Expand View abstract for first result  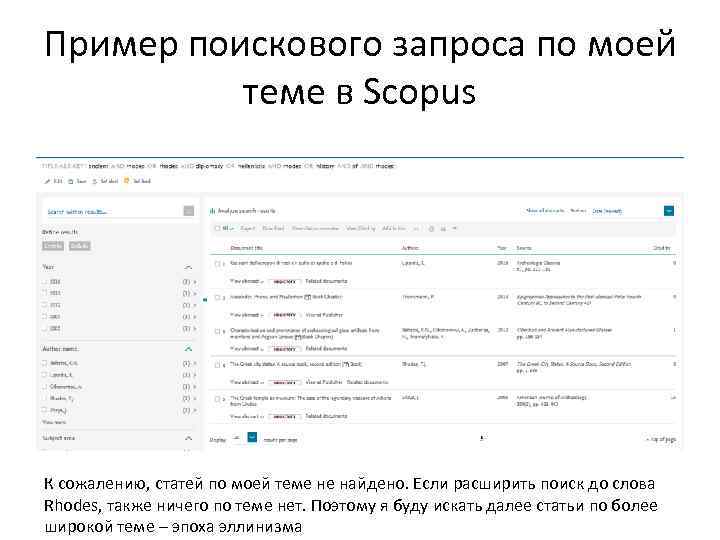click(x=247, y=281)
